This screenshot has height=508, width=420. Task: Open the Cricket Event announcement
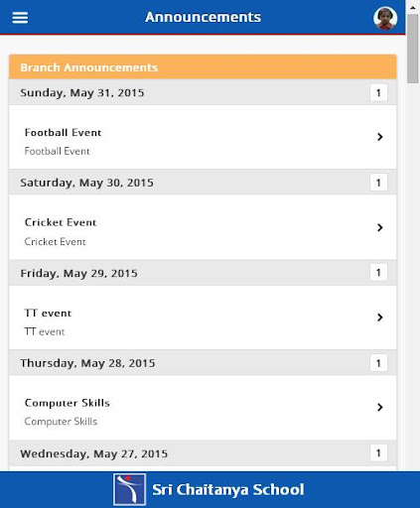[x=203, y=227]
